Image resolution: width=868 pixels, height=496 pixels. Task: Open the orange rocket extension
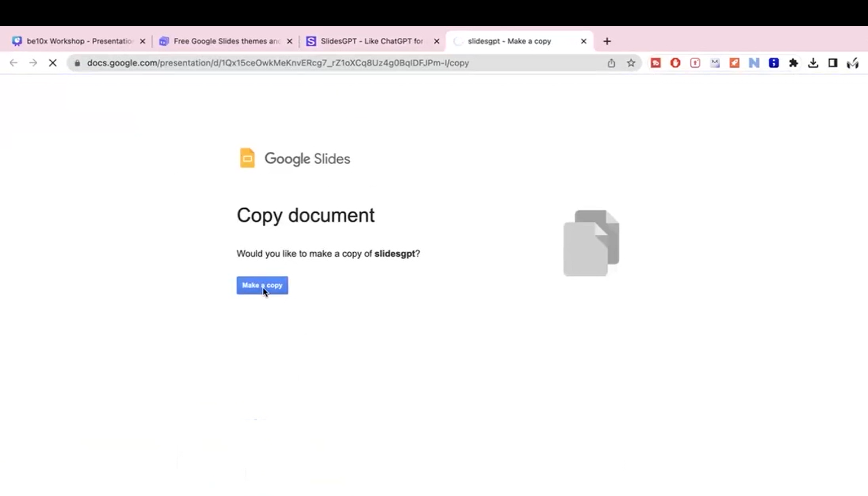[734, 63]
